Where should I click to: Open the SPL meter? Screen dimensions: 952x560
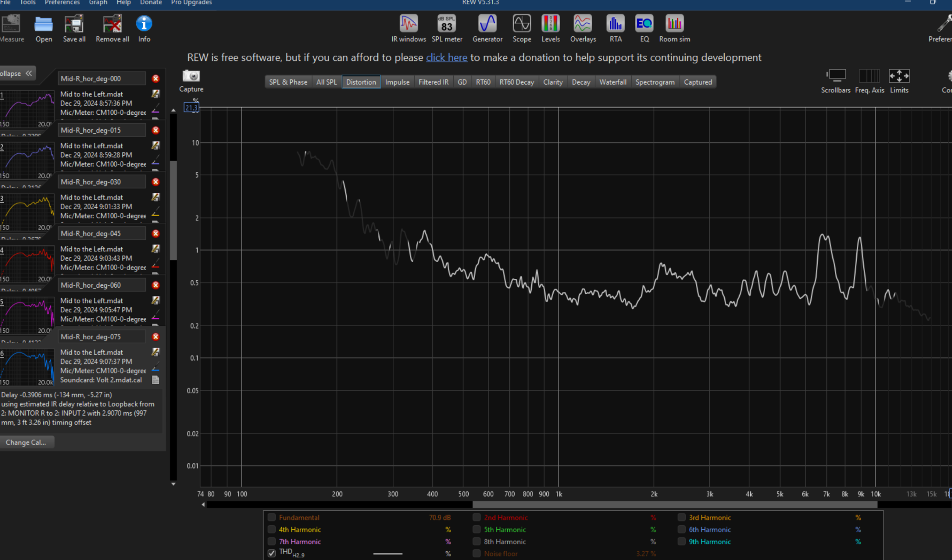coord(447,28)
